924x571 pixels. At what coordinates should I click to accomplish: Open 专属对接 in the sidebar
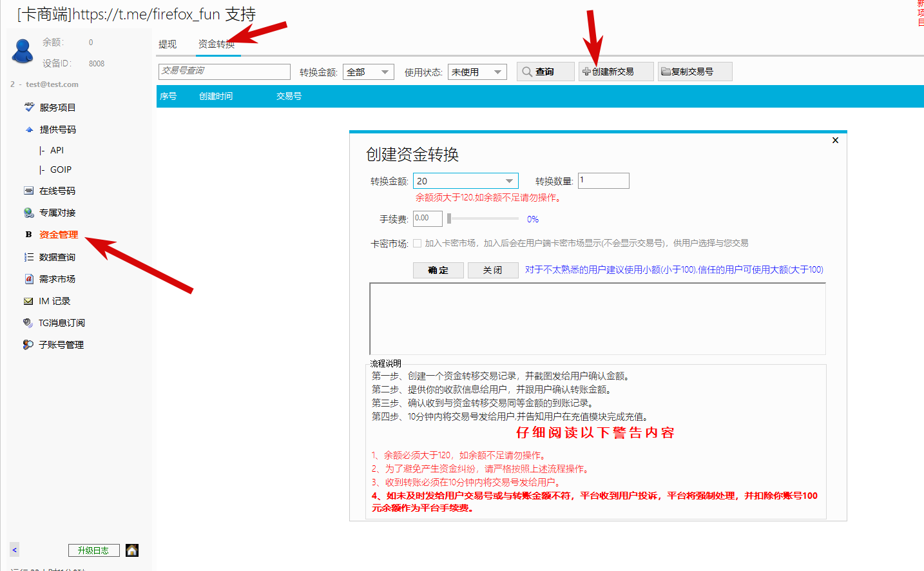click(57, 213)
